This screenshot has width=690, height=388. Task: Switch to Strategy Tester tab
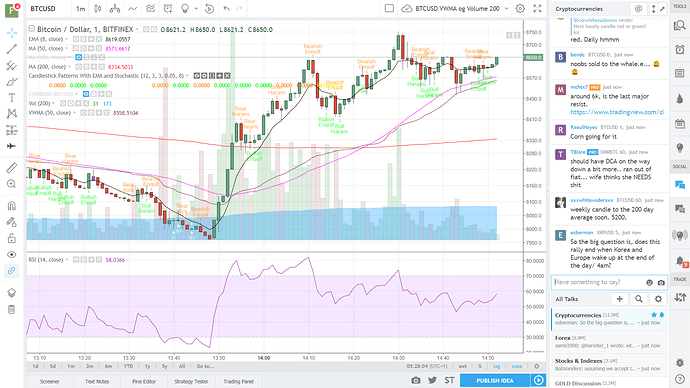point(191,381)
